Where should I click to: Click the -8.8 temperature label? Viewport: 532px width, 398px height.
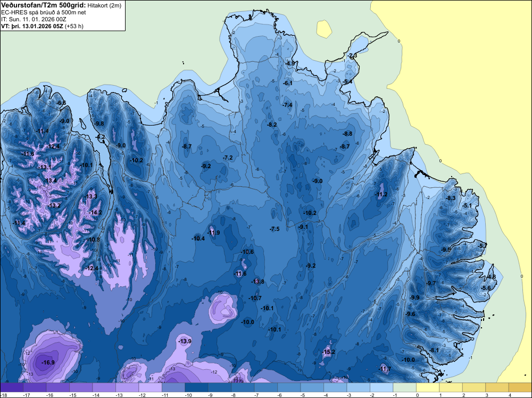[347, 134]
